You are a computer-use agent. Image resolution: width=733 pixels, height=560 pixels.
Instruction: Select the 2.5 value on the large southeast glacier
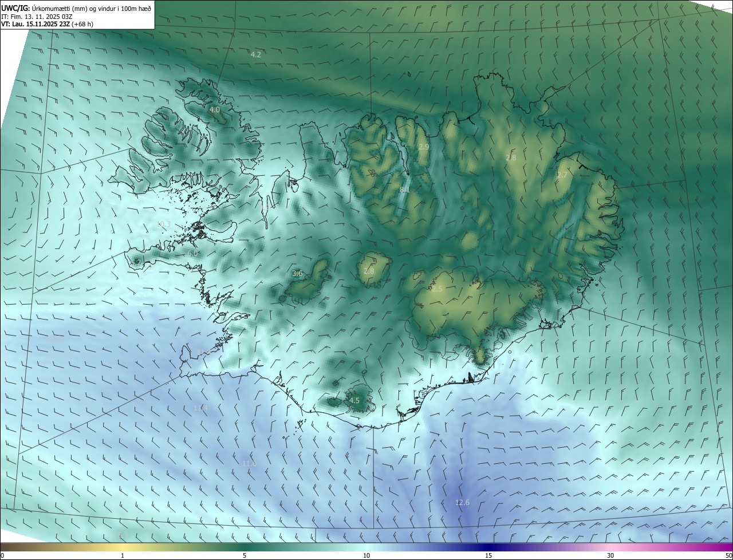tap(437, 289)
